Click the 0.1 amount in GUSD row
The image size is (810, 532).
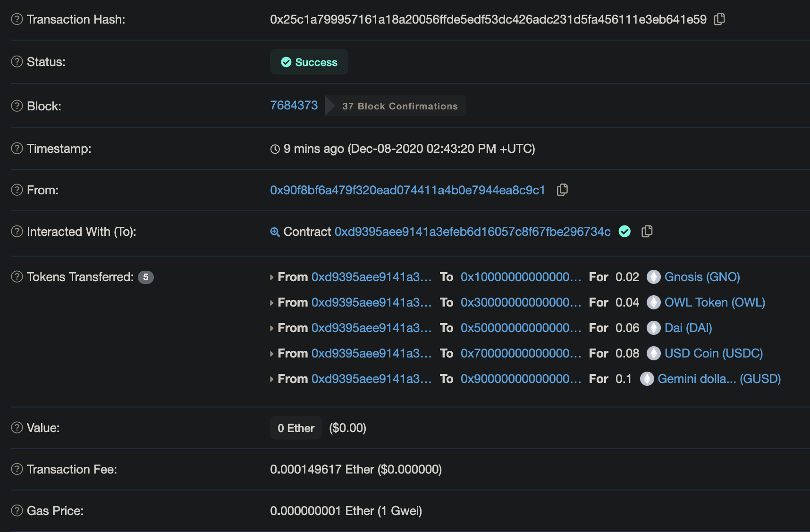(624, 379)
